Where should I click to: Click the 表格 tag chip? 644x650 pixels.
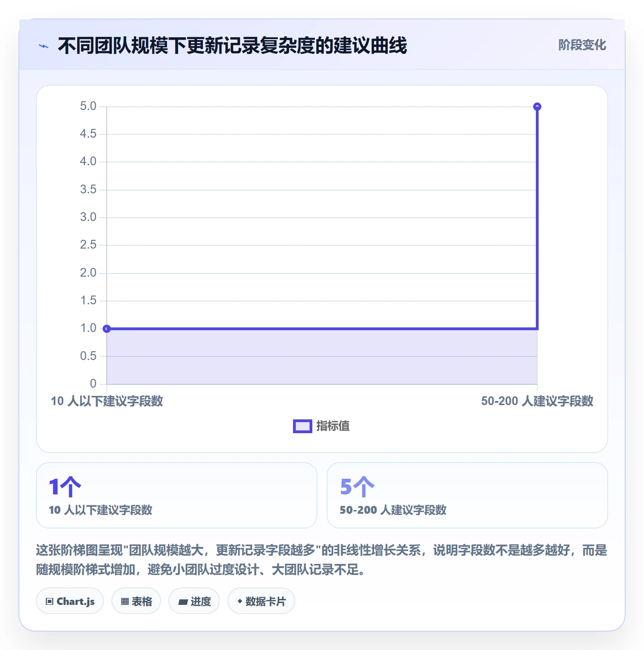[136, 601]
